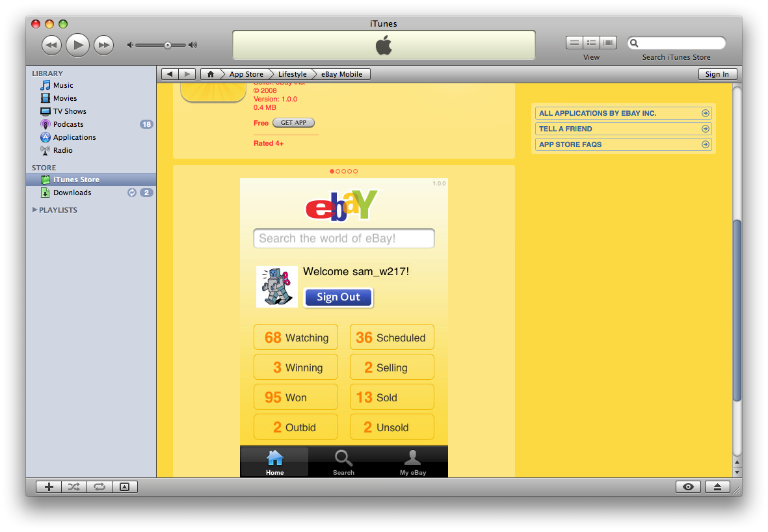Click the fast-forward playback button

(103, 45)
